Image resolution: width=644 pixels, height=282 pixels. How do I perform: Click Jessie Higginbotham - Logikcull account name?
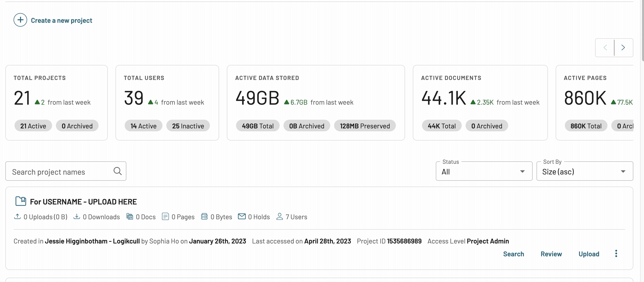coord(92,241)
